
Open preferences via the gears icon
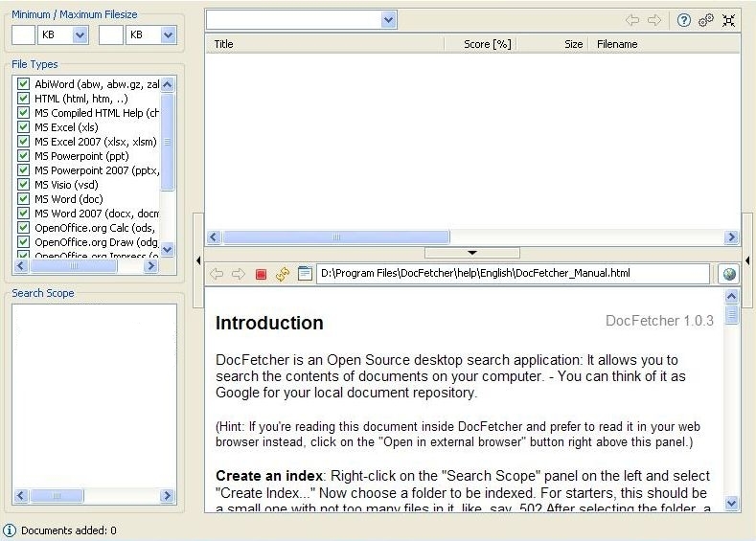pos(706,20)
